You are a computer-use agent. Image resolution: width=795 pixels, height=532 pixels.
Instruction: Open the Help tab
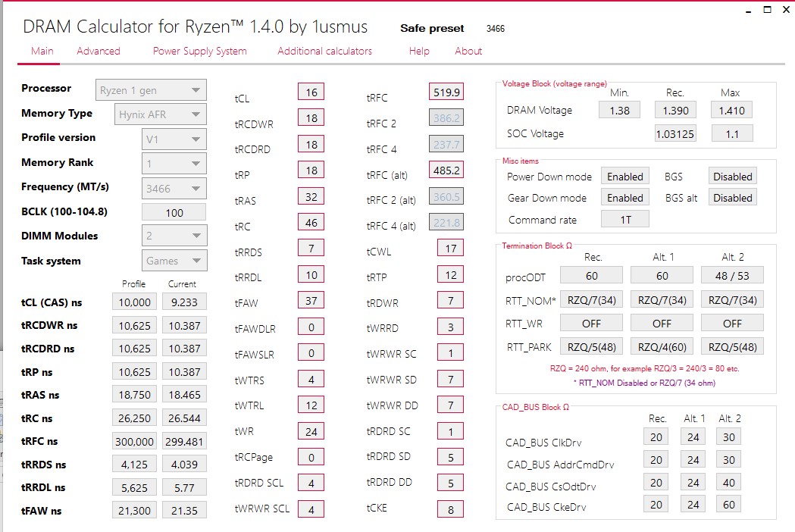click(419, 52)
